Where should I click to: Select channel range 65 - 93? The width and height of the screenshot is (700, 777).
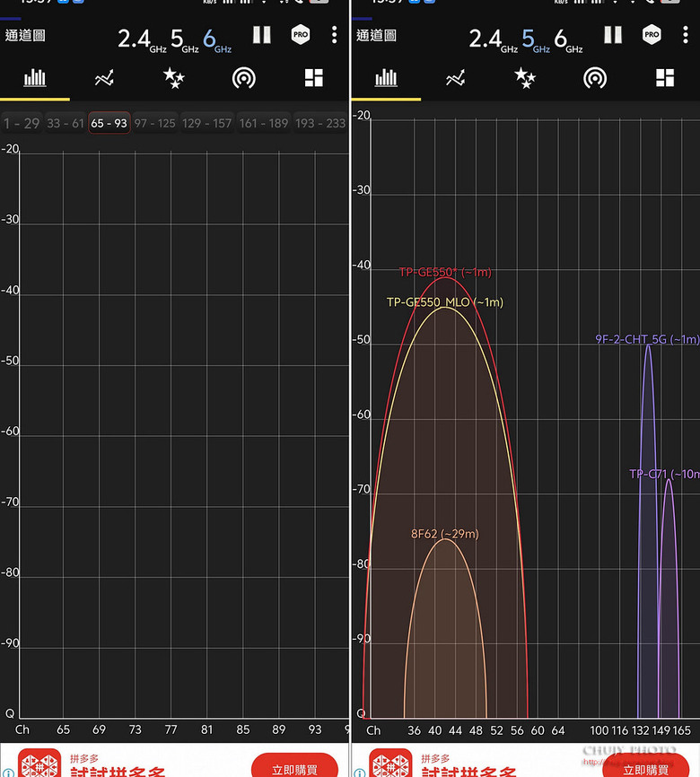[109, 123]
